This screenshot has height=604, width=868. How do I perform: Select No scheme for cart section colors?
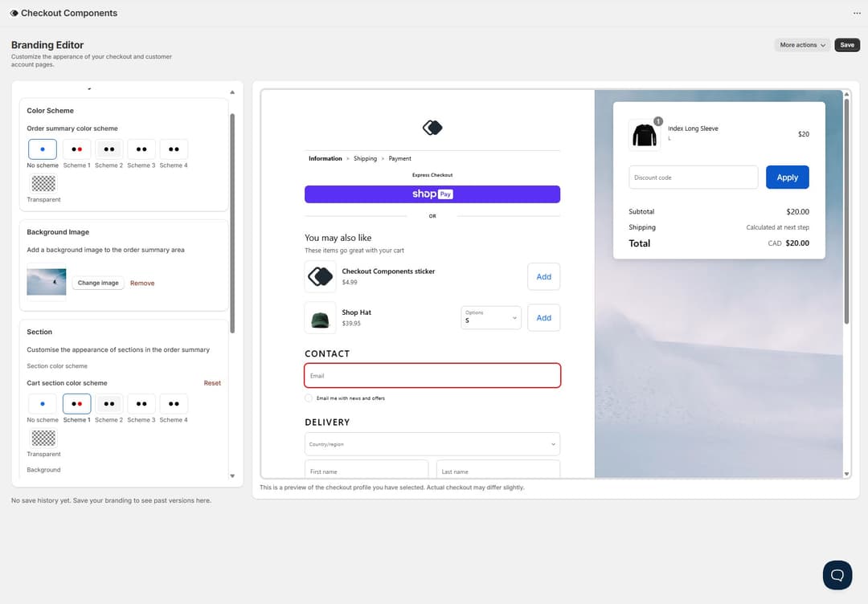[43, 403]
